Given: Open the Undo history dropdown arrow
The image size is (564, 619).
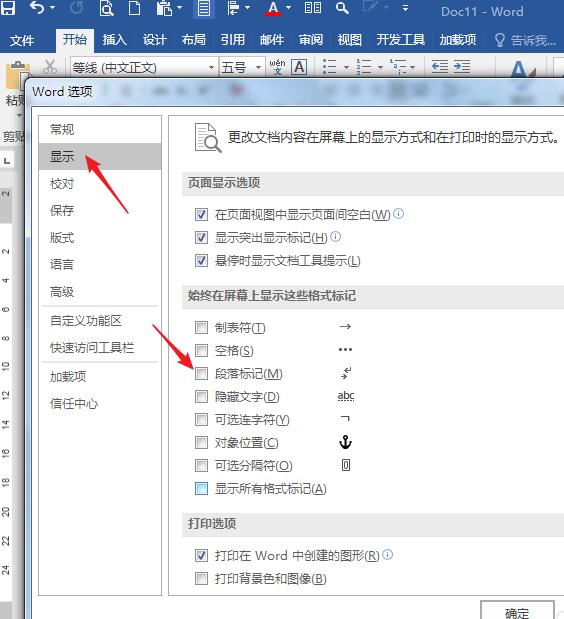Looking at the screenshot, I should 52,8.
